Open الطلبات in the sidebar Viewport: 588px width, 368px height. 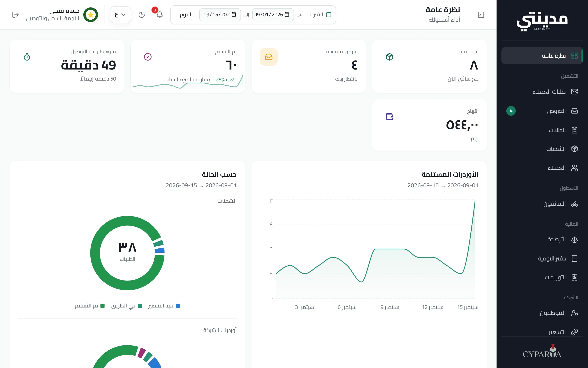542,130
